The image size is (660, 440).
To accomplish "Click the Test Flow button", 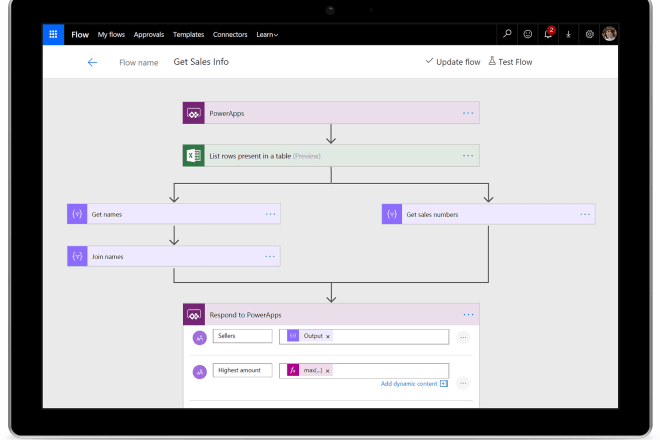I will 510,61.
